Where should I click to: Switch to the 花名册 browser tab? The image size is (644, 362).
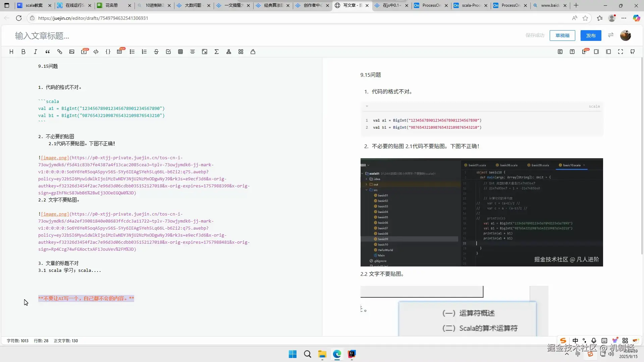click(112, 5)
